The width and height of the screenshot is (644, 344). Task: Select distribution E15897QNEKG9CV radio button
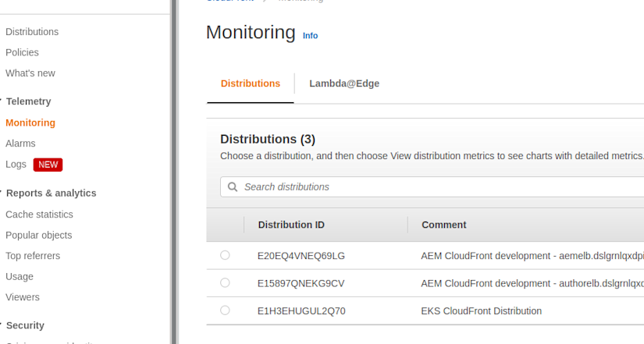coord(225,283)
